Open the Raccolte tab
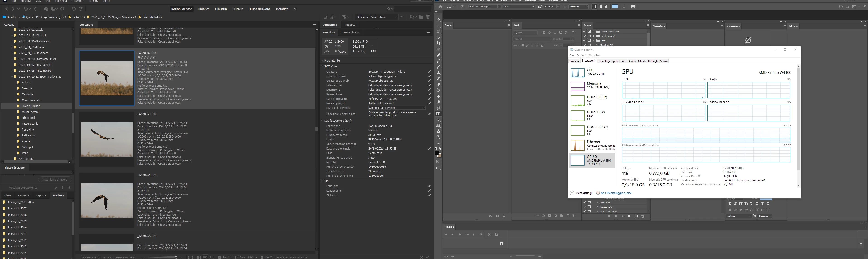 coord(24,195)
